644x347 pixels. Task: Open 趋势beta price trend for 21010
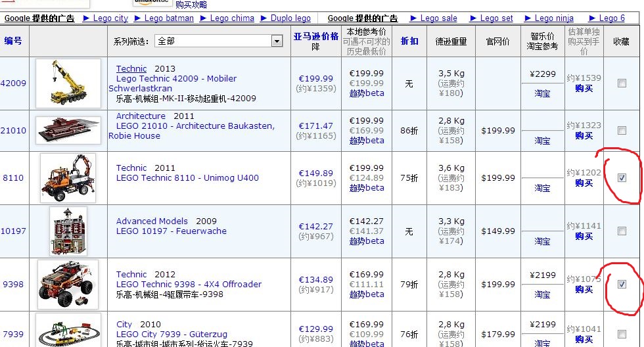367,141
